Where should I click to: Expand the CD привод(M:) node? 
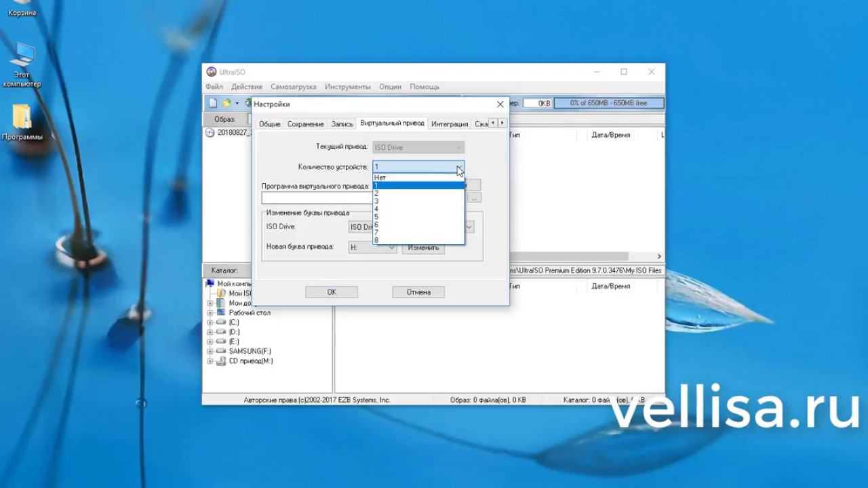210,361
